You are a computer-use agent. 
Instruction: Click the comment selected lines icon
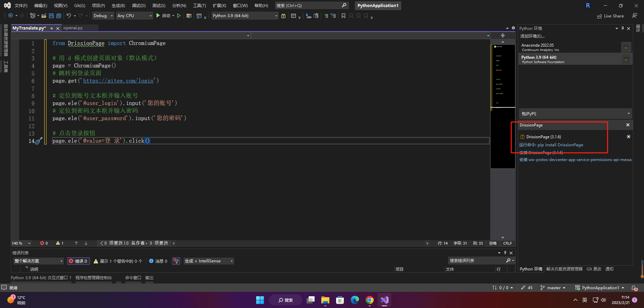pyautogui.click(x=326, y=16)
